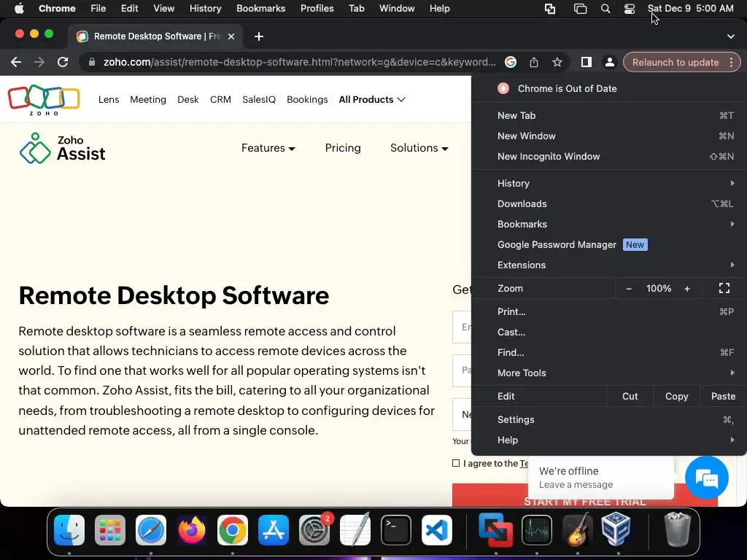747x560 pixels.
Task: Reload the page with the refresh icon
Action: pyautogui.click(x=63, y=63)
